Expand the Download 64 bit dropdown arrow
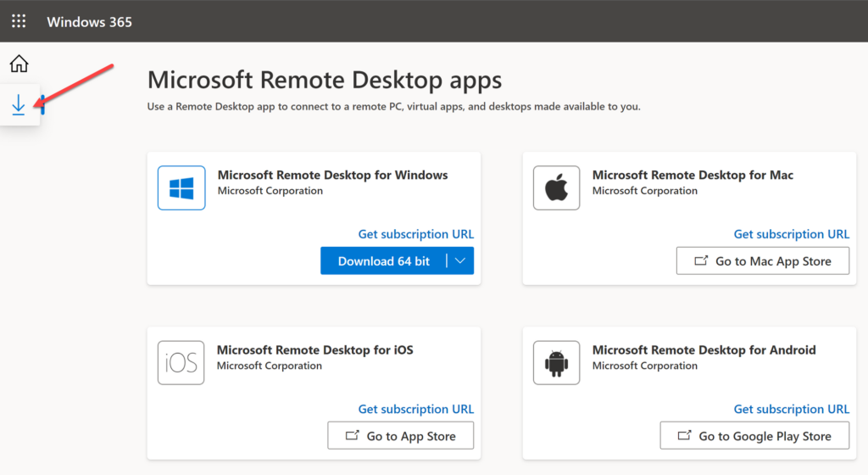Image resolution: width=868 pixels, height=475 pixels. coord(460,260)
